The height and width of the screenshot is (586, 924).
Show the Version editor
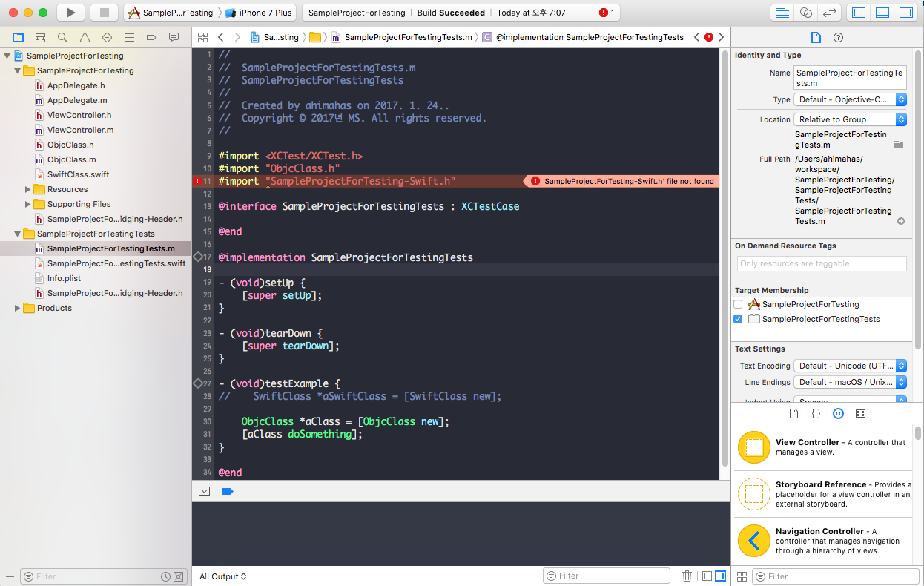(x=831, y=13)
